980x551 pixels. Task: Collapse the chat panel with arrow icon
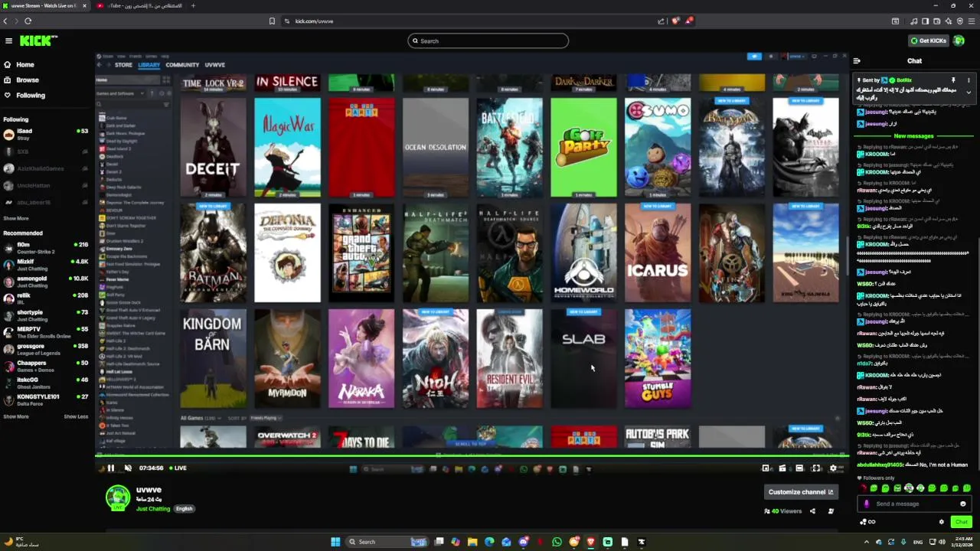857,60
